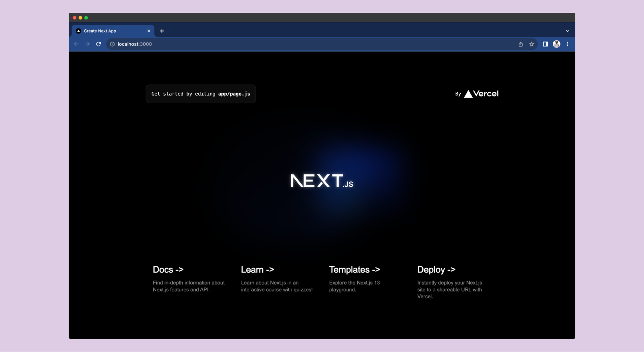This screenshot has width=644, height=352.
Task: Open a new tab
Action: 162,31
